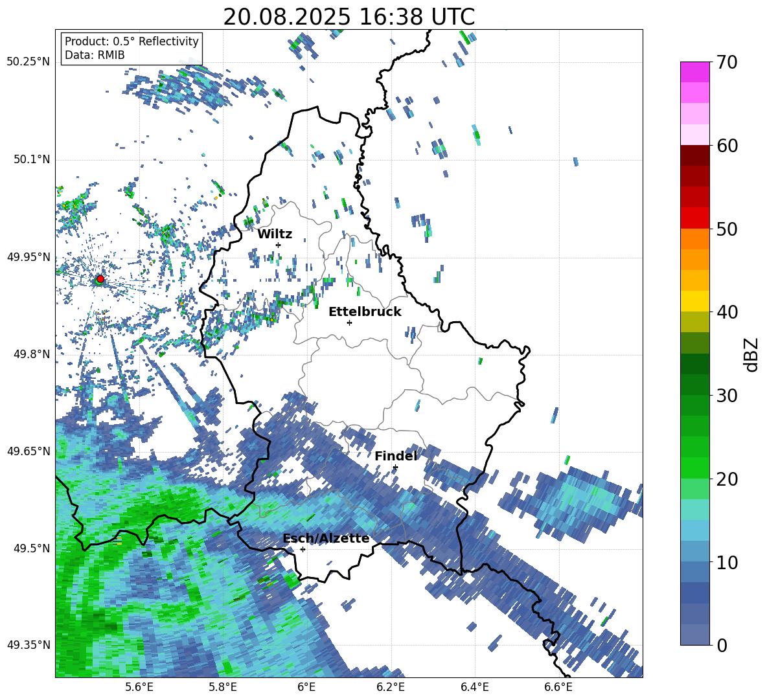Click the 5.6°E longitude label
This screenshot has height=700, width=767.
pyautogui.click(x=139, y=687)
